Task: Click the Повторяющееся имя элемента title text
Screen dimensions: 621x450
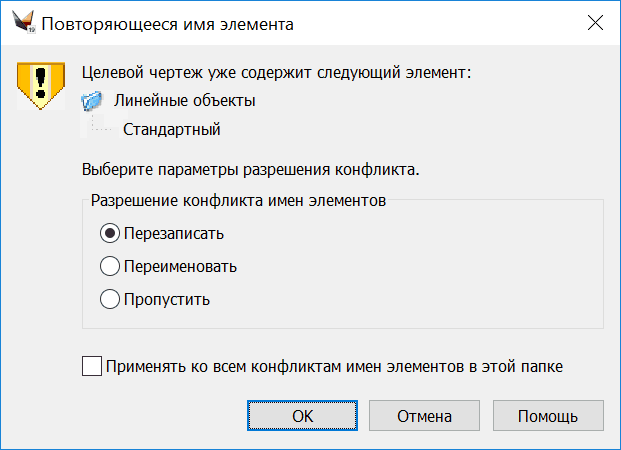Action: point(168,24)
